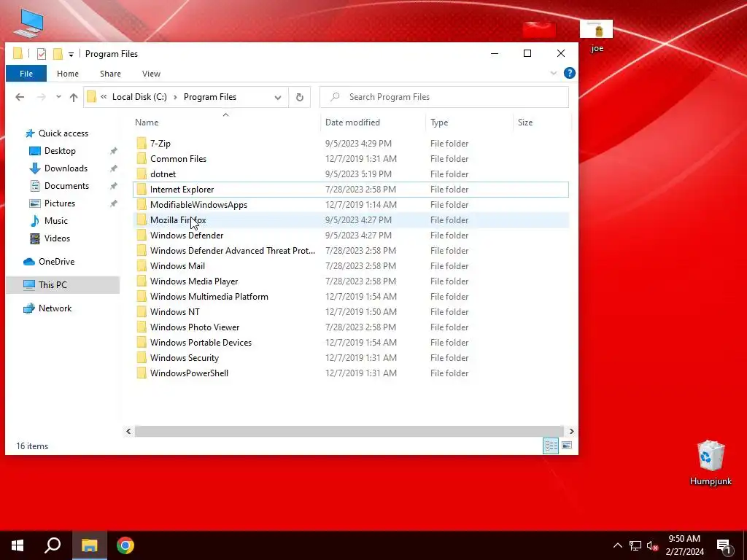Open the Share ribbon tab
The image size is (747, 560).
110,74
